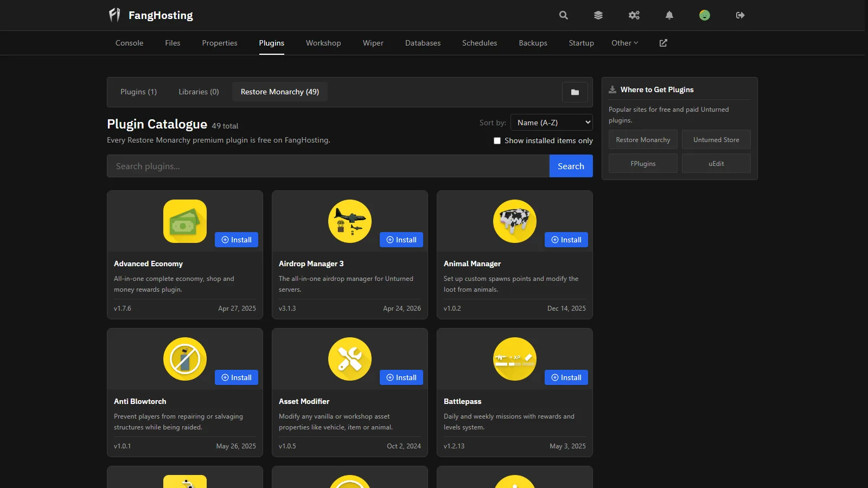Go to the Startup tab
868x488 pixels.
point(582,43)
